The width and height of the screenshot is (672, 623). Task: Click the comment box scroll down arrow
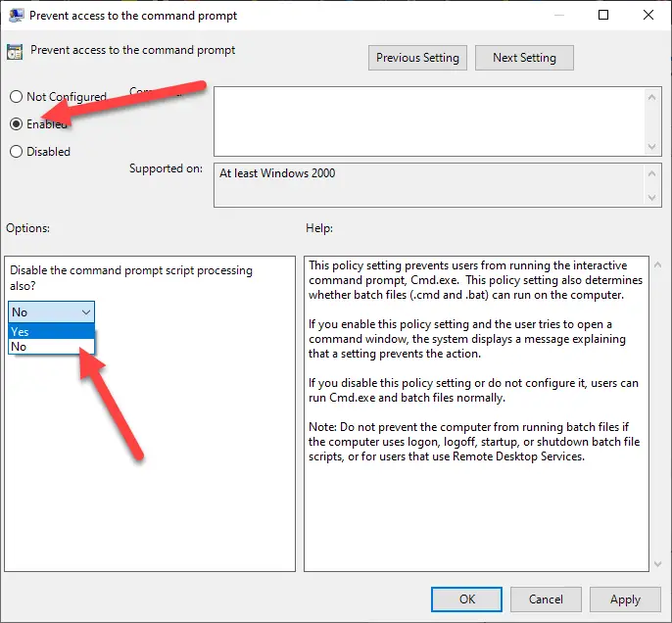click(651, 147)
